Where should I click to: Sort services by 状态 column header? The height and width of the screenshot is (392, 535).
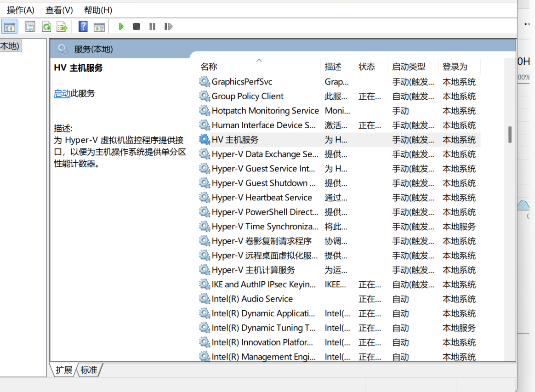(x=367, y=67)
